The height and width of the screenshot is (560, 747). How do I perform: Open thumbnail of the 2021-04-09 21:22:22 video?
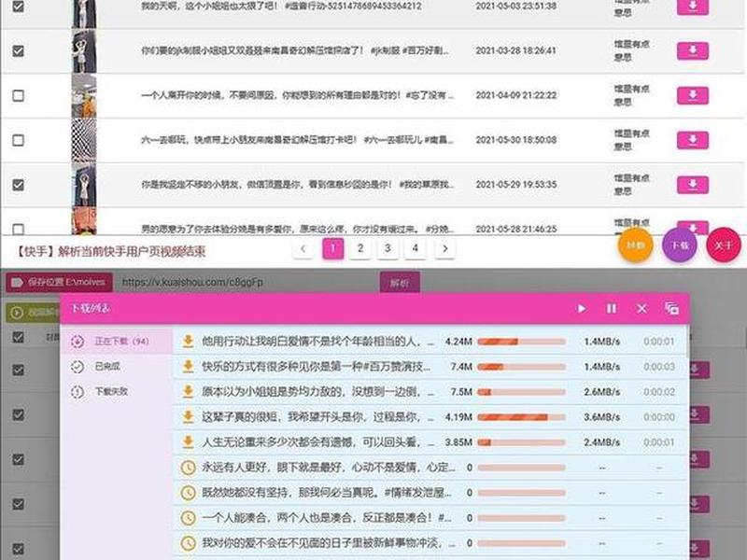click(84, 95)
